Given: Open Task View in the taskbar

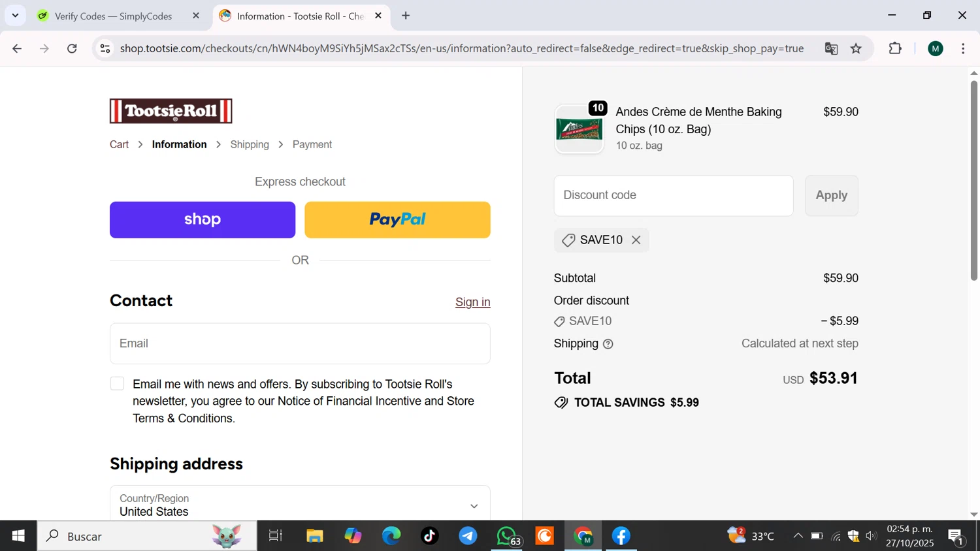Looking at the screenshot, I should (x=276, y=536).
